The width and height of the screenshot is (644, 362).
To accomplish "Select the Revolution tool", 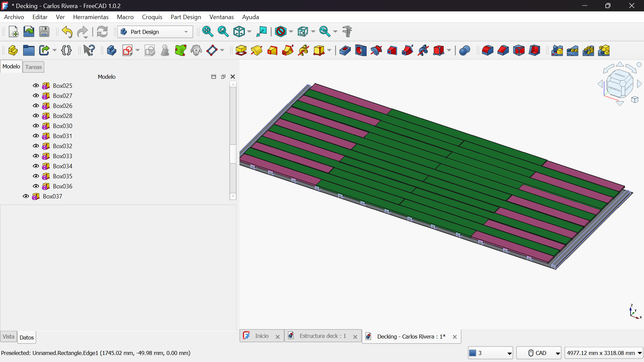I will 257,51.
